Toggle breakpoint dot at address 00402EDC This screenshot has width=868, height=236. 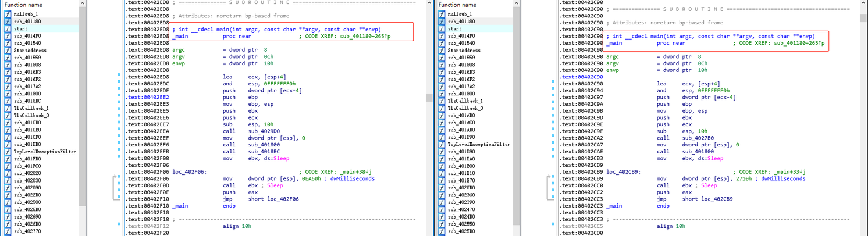coord(119,84)
